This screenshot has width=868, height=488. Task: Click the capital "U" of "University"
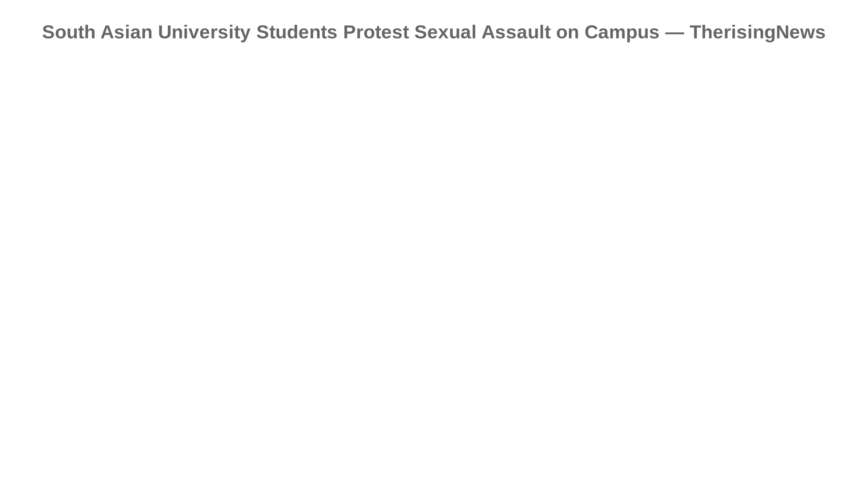click(x=165, y=33)
